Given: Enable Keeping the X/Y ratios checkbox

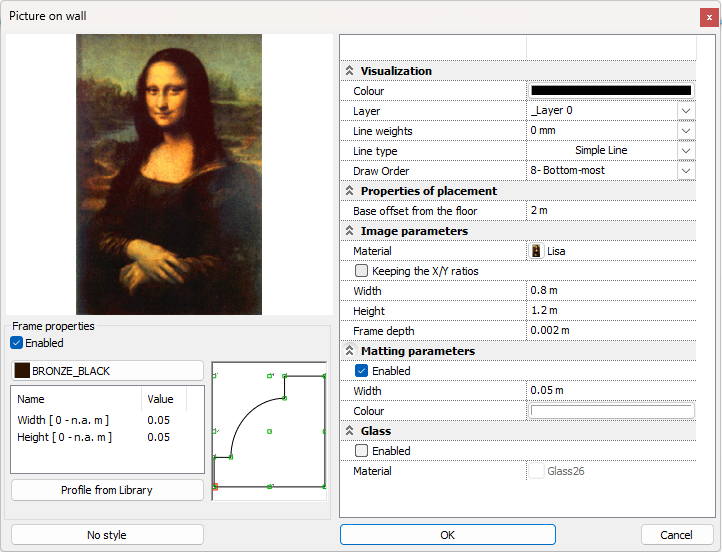Looking at the screenshot, I should (362, 271).
